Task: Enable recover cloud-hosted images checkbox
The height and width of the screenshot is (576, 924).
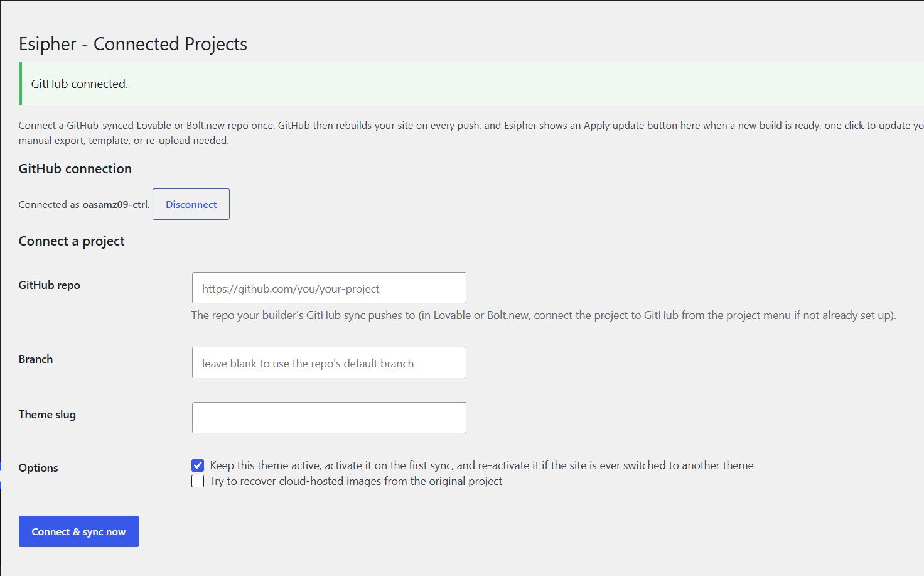Action: pyautogui.click(x=198, y=481)
